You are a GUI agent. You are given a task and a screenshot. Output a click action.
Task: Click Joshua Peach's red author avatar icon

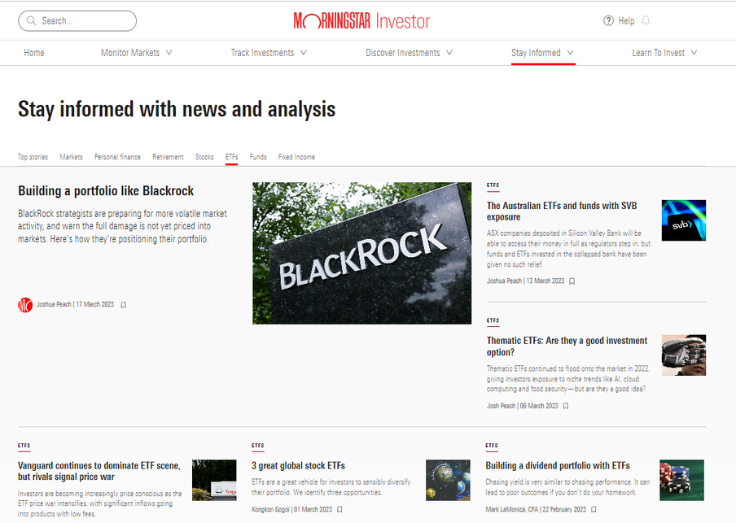click(25, 305)
